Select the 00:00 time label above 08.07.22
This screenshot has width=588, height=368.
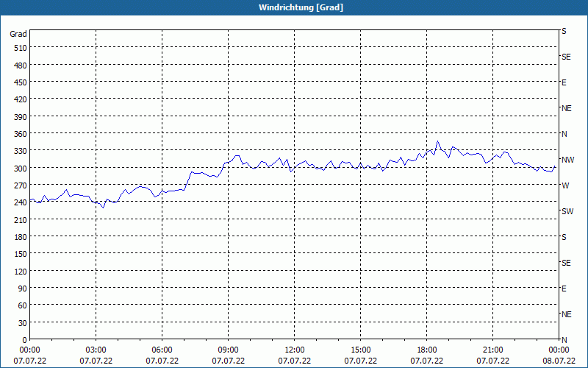559,350
